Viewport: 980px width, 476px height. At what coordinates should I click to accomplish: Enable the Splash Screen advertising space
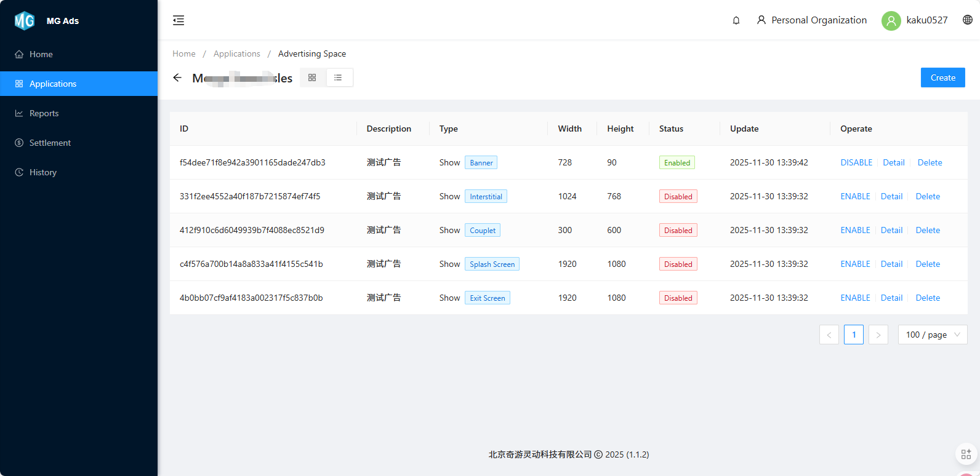pyautogui.click(x=855, y=264)
